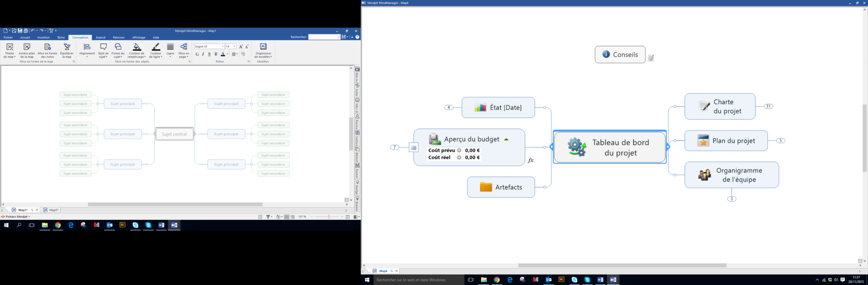Click the Rechercher search field
The height and width of the screenshot is (285, 868).
click(x=323, y=37)
